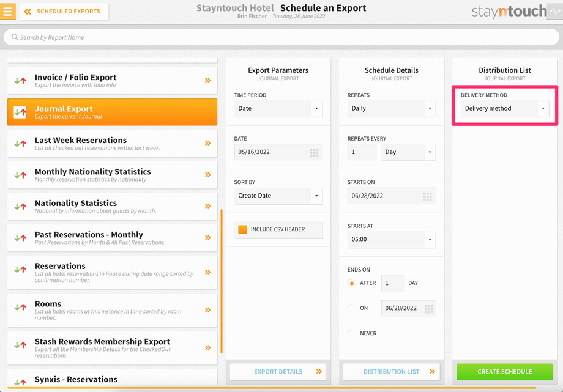The width and height of the screenshot is (563, 392).
Task: Click arrows icon on the 'Nationality information about guests' row
Action: click(20, 207)
